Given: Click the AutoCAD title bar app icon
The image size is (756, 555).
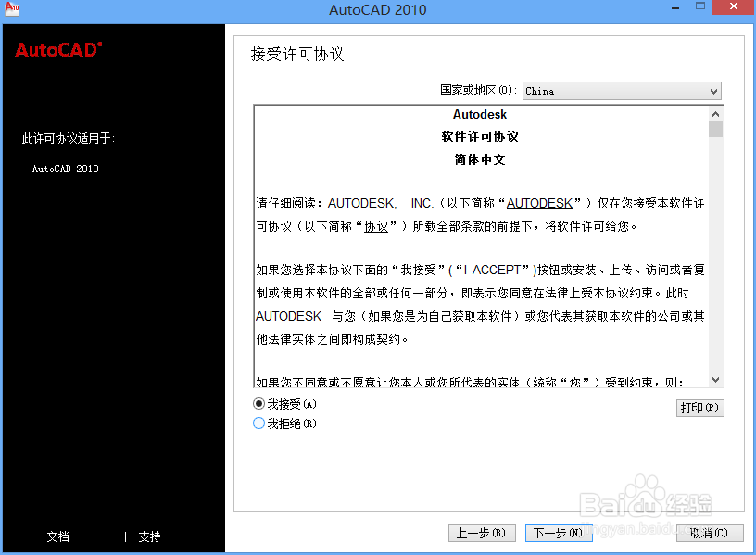Looking at the screenshot, I should (x=11, y=8).
